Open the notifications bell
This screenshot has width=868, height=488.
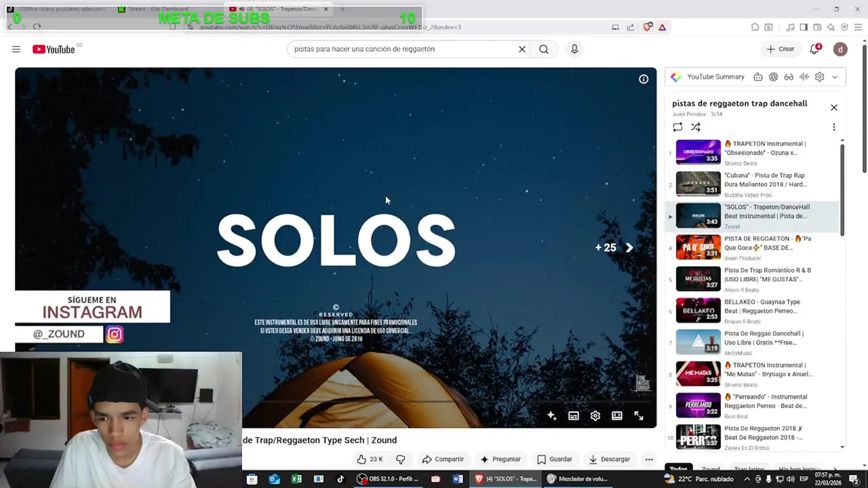[815, 49]
